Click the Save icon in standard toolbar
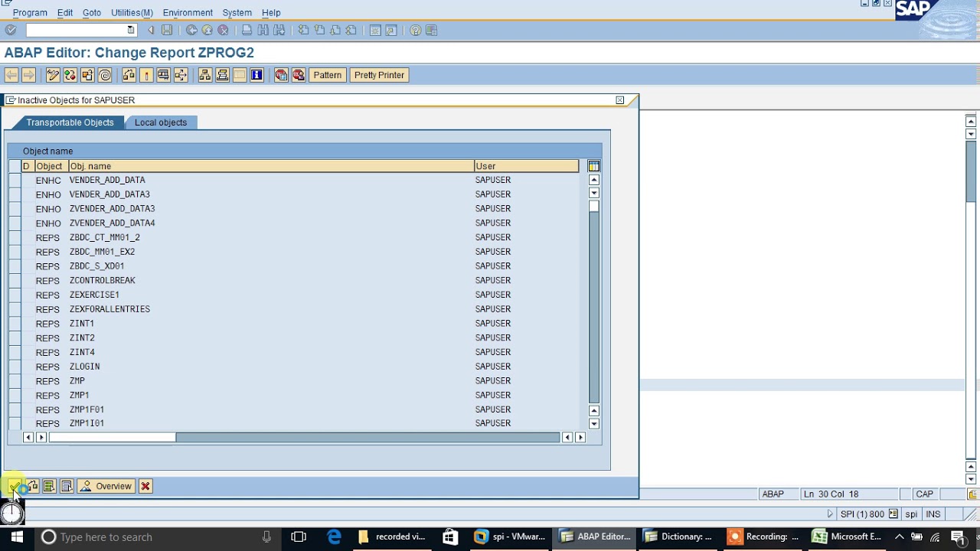This screenshot has width=980, height=551. pyautogui.click(x=167, y=30)
